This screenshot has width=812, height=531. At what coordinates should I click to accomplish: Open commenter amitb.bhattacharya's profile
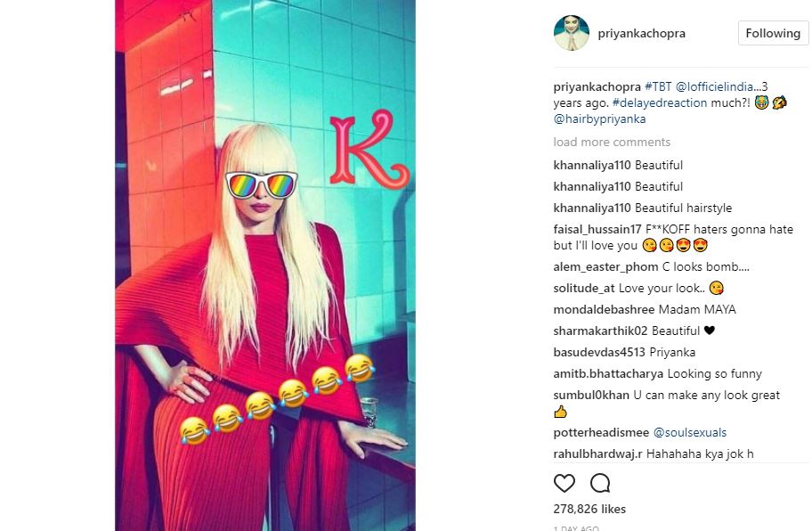(x=608, y=373)
